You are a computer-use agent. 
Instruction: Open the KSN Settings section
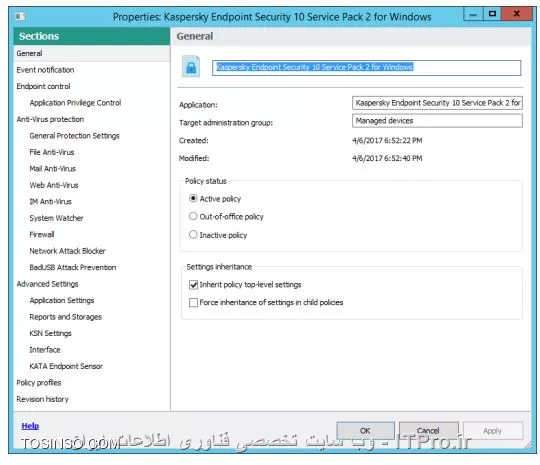pyautogui.click(x=50, y=333)
